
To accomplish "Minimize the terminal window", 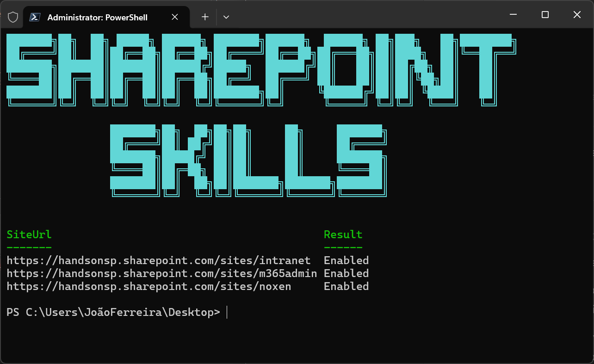I will (x=513, y=14).
